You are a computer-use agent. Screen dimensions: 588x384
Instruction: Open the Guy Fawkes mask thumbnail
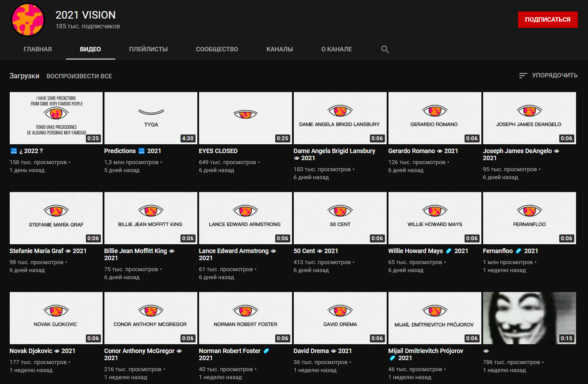pos(530,318)
